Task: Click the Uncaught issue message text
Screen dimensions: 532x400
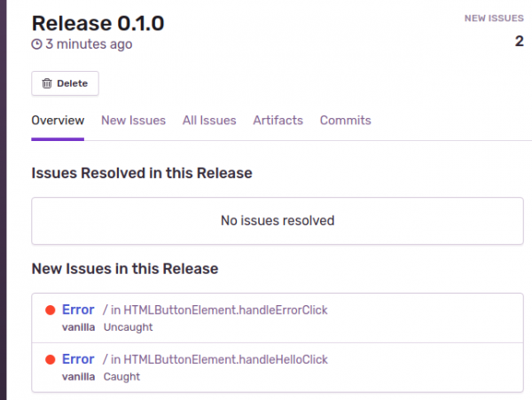Action: tap(128, 327)
